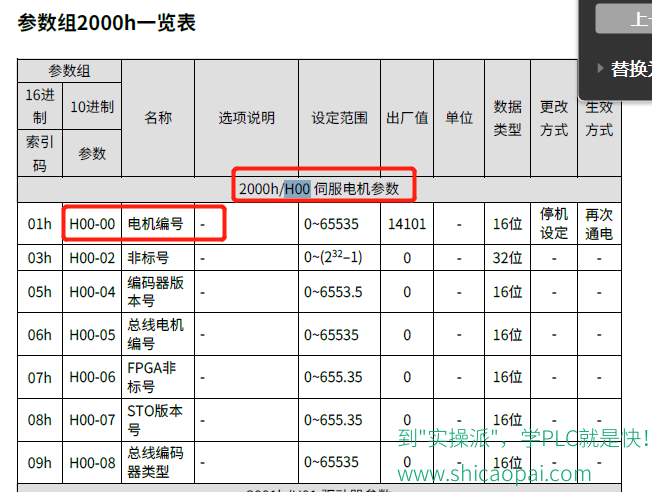Screen dimensions: 652x492
Task: Click cell H00-00 in the table
Action: [92, 224]
